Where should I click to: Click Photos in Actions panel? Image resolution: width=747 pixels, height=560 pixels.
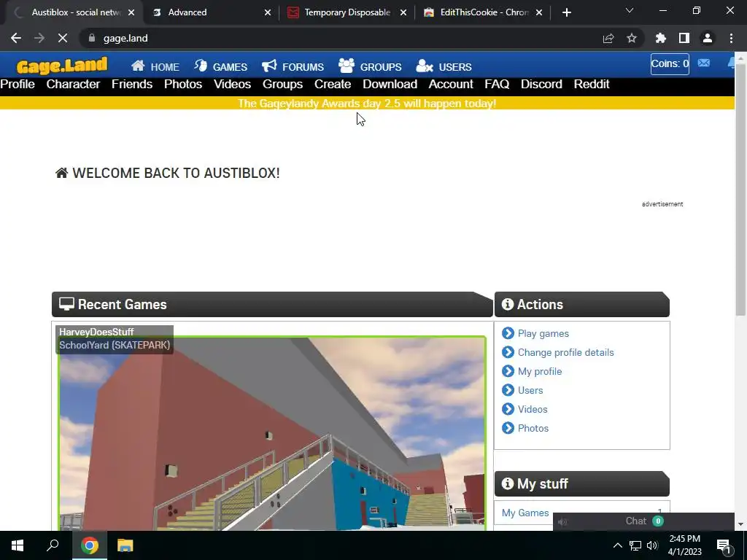click(533, 428)
